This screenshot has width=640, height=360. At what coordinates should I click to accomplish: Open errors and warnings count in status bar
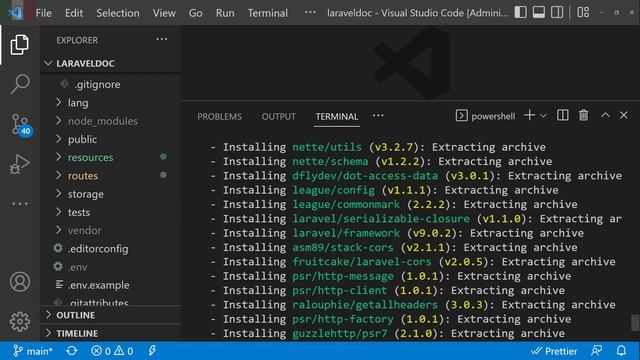click(112, 351)
